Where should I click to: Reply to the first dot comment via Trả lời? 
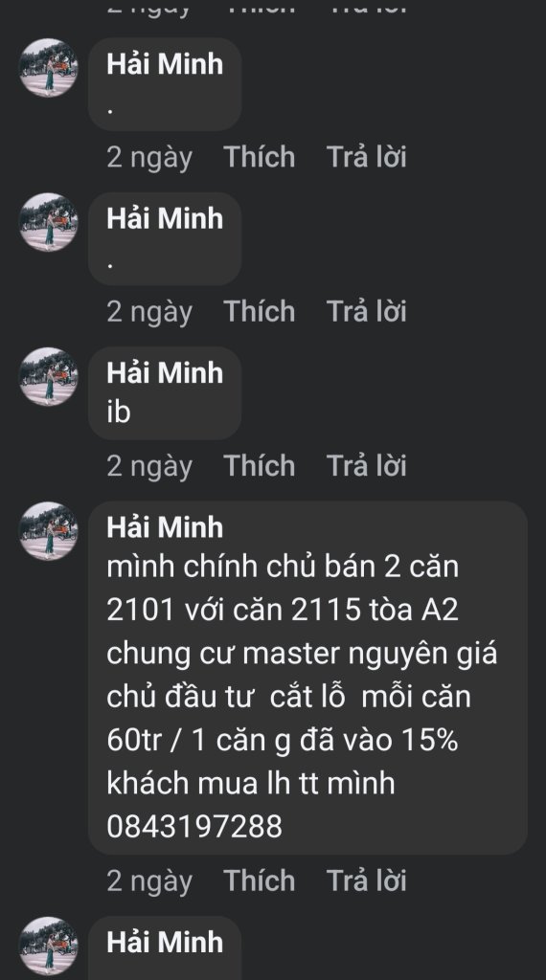point(367,156)
